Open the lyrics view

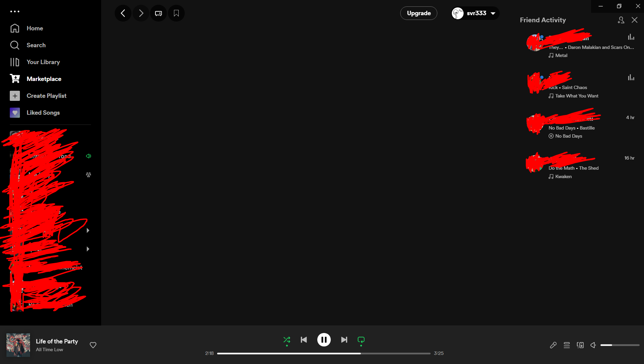tap(553, 345)
